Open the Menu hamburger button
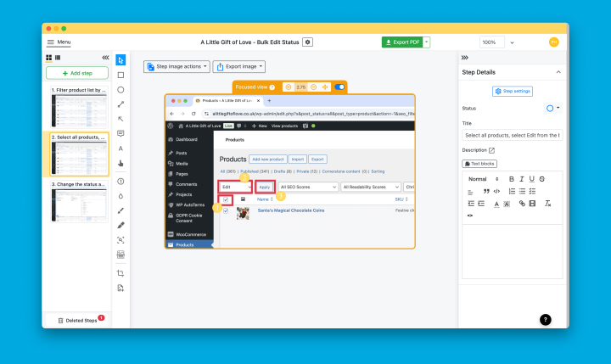This screenshot has height=364, width=611. click(x=59, y=42)
